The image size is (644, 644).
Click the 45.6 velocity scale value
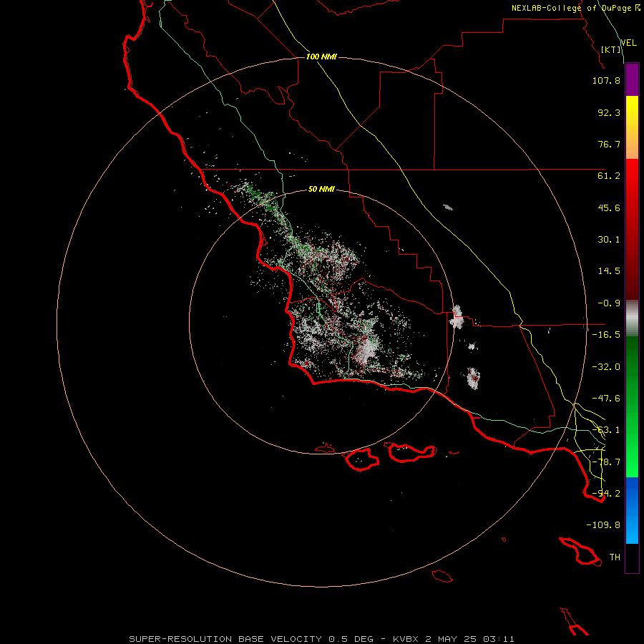click(x=609, y=208)
